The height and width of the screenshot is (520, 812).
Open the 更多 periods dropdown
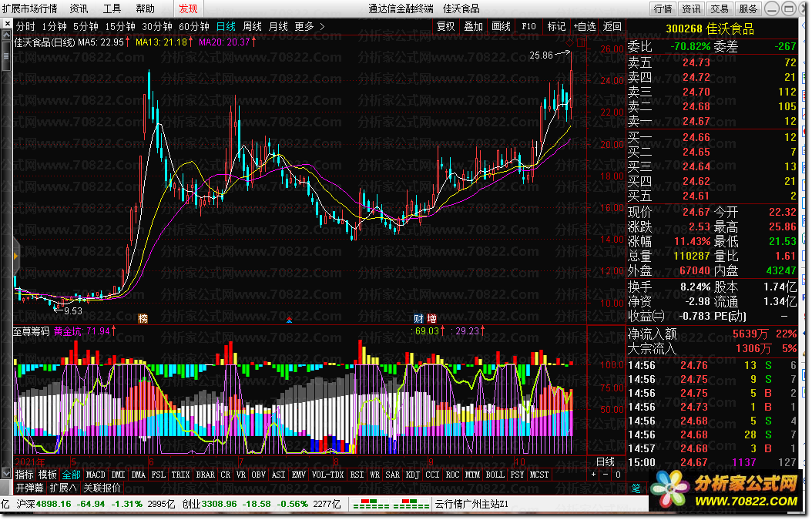click(310, 26)
